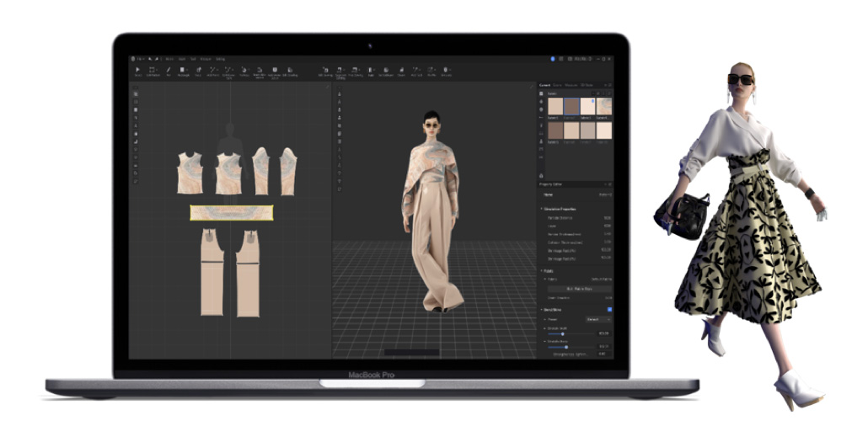Viewport: 868px width, 426px height.
Task: Click the Steam tool icon
Action: coord(401,70)
